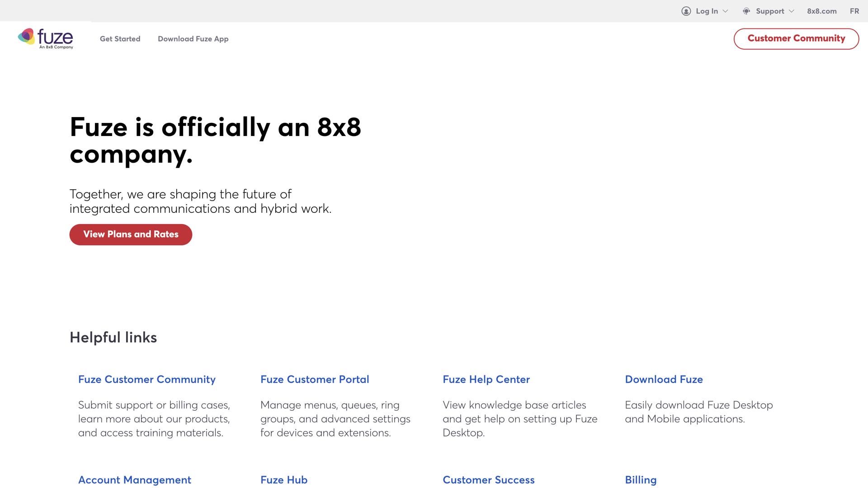Go to Download Fuze App in navigation

[193, 39]
